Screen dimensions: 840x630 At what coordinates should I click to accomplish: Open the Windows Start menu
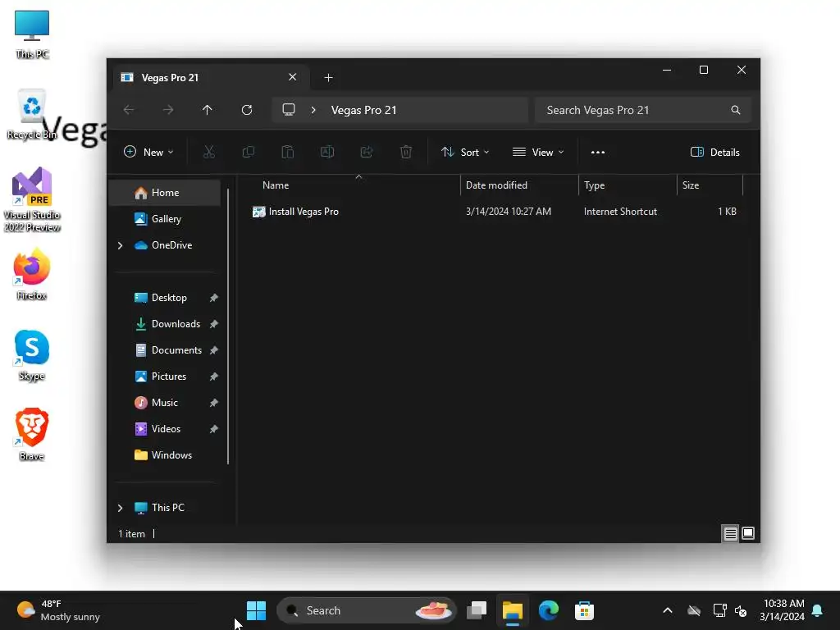click(256, 610)
